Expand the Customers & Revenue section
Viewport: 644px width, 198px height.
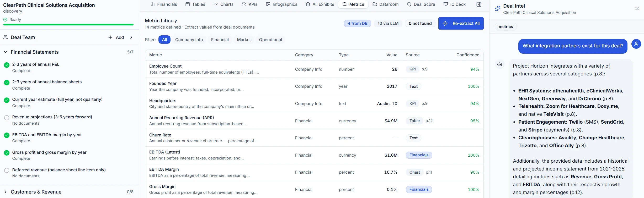click(6, 192)
